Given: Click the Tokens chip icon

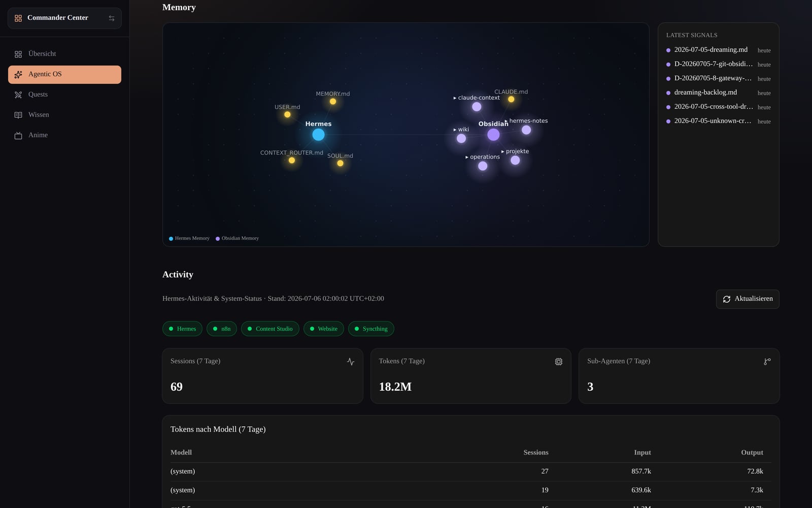Looking at the screenshot, I should 559,362.
